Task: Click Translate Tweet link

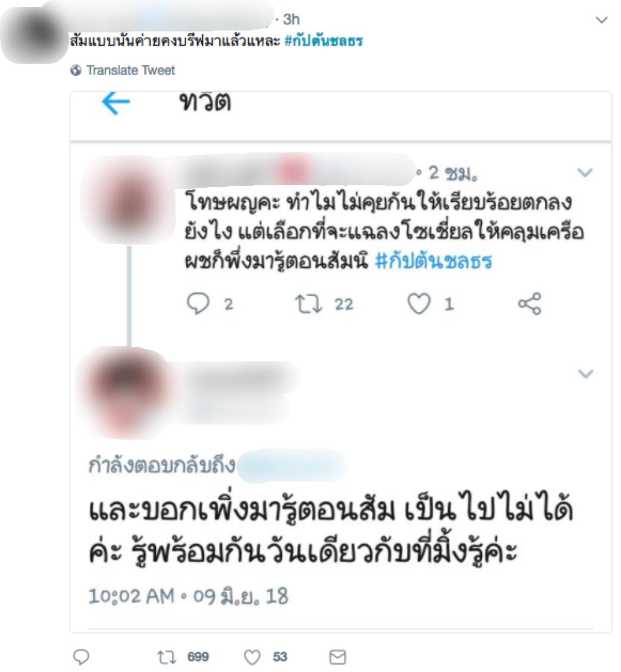Action: (131, 70)
